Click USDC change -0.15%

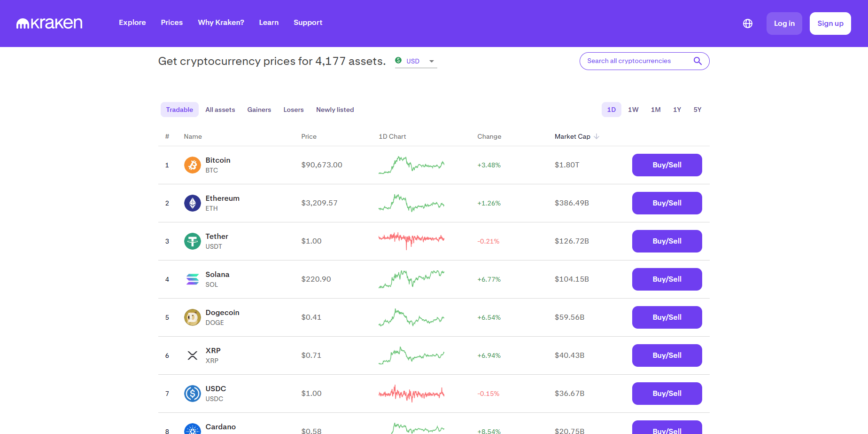[488, 394]
